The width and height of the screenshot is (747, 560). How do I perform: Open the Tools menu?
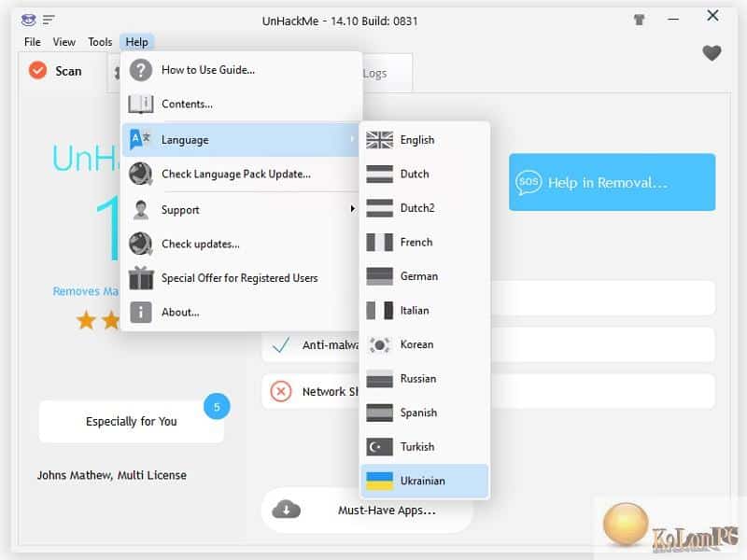tap(100, 42)
